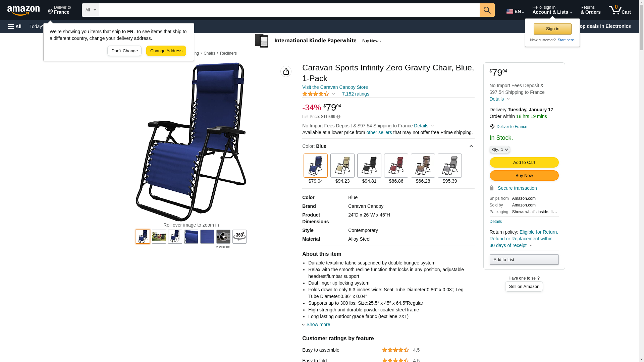The image size is (644, 362).
Task: Select the beige chair color option
Action: point(342,166)
